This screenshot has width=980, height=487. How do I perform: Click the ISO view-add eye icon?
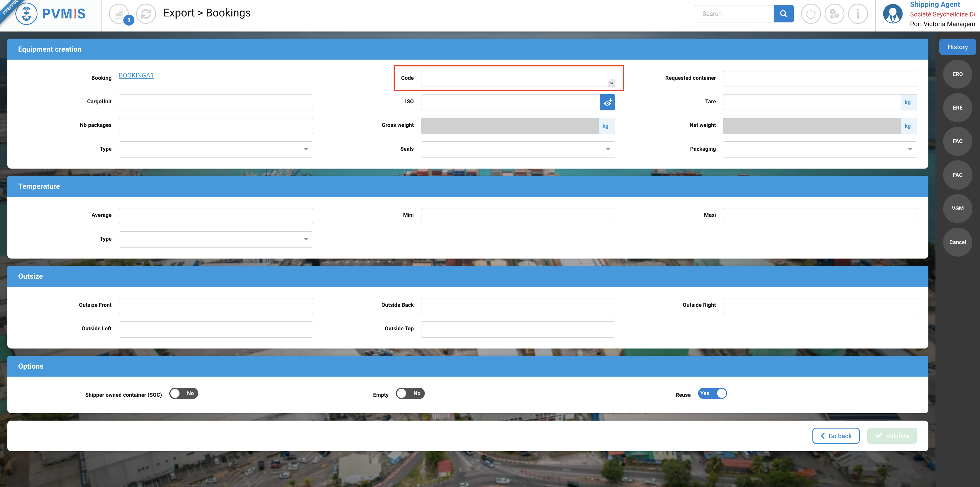[607, 102]
